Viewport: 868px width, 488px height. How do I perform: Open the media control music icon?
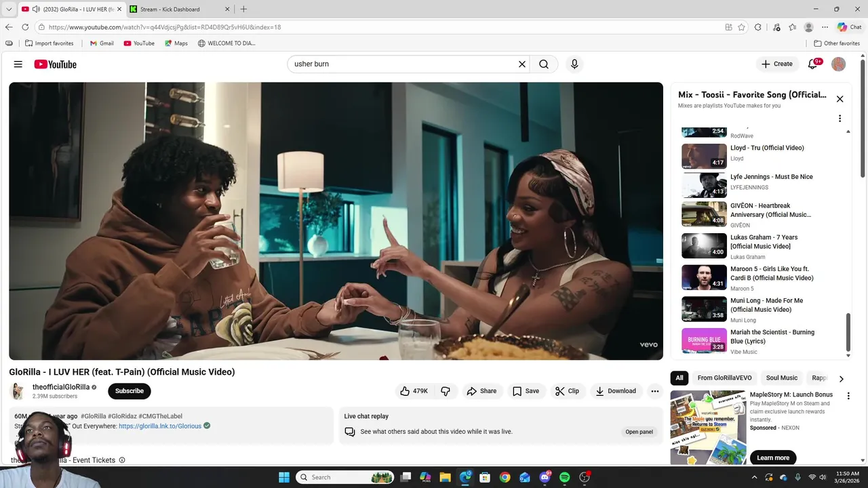[x=776, y=27]
